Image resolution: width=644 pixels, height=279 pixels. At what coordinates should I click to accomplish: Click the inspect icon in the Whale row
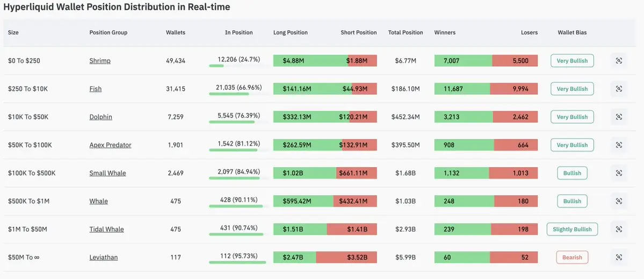tap(619, 202)
